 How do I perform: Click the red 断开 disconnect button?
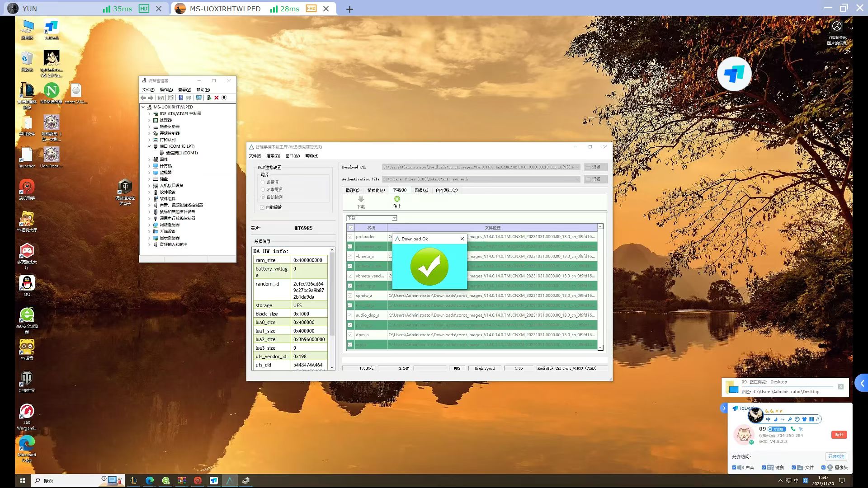[x=839, y=435]
